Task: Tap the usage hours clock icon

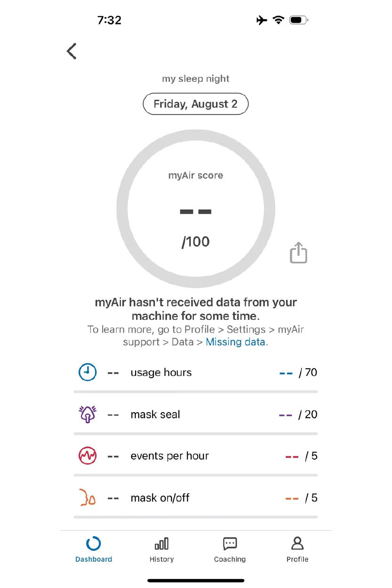Action: (x=88, y=373)
